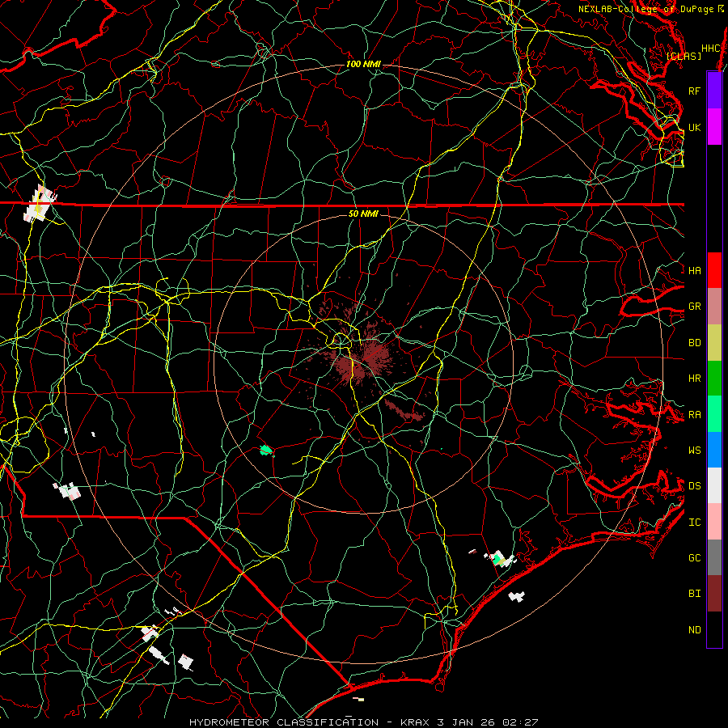Click the brown BI legend swatch
This screenshot has width=728, height=728.
click(714, 594)
